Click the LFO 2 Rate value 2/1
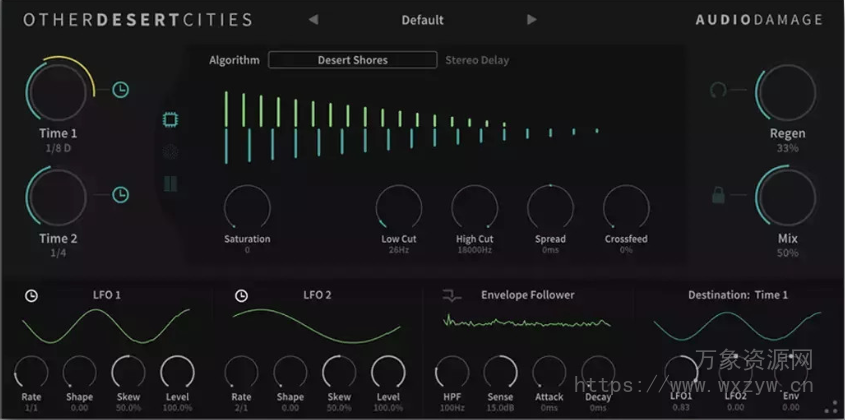Viewport: 845px width, 420px height. (x=241, y=408)
